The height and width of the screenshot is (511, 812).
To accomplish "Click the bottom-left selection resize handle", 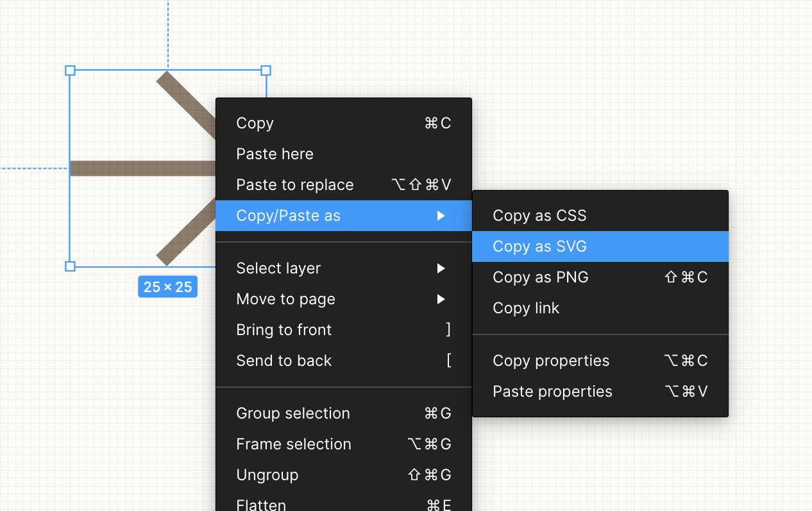I will 71,266.
